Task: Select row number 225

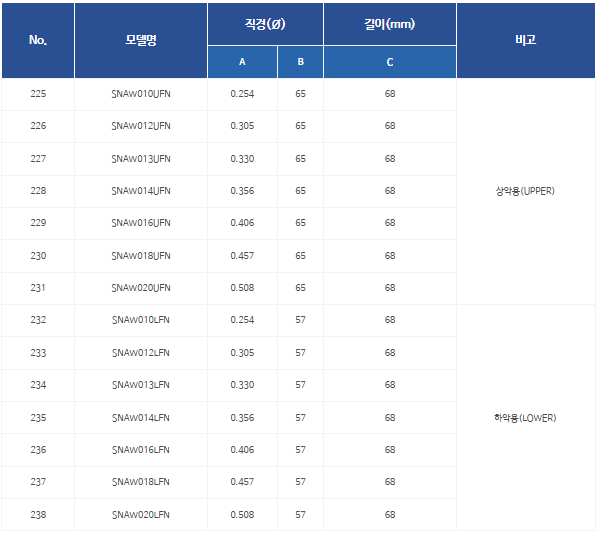Action: tap(38, 94)
